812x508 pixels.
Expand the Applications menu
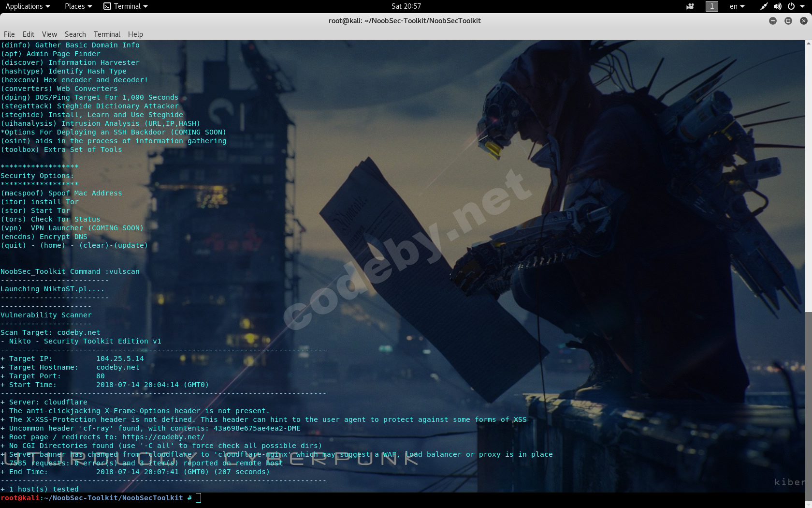pyautogui.click(x=28, y=6)
